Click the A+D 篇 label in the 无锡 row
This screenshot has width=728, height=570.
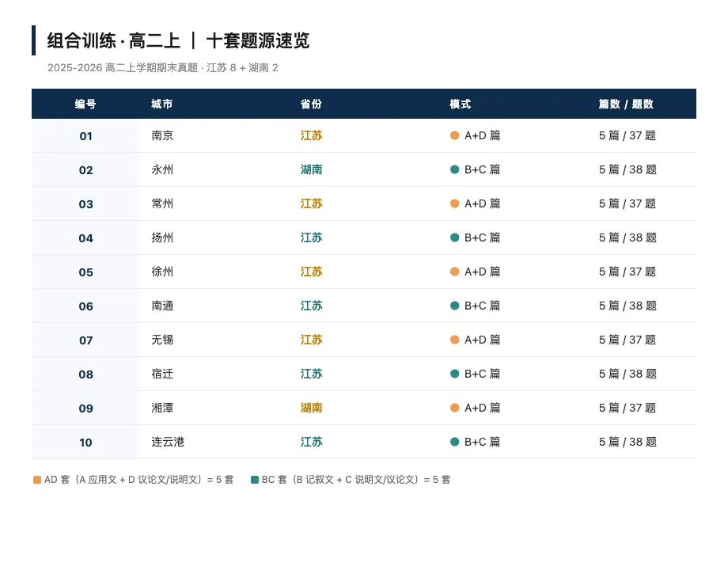coord(483,340)
